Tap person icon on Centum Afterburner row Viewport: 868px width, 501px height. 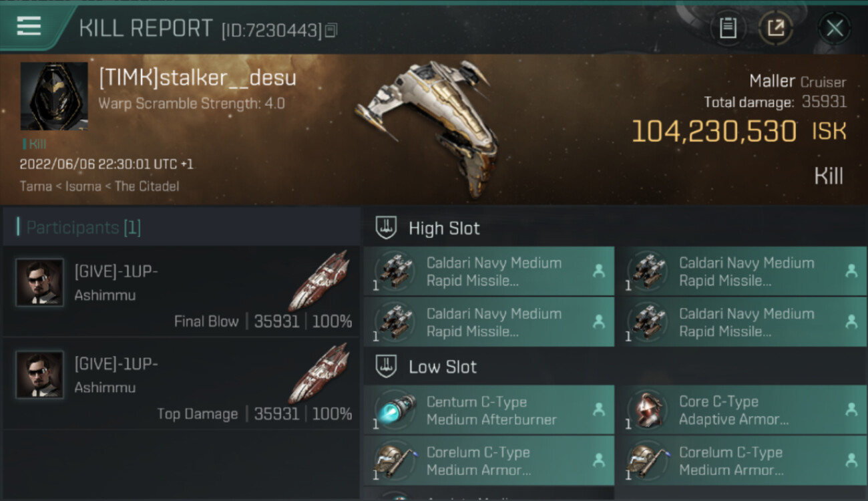click(599, 409)
